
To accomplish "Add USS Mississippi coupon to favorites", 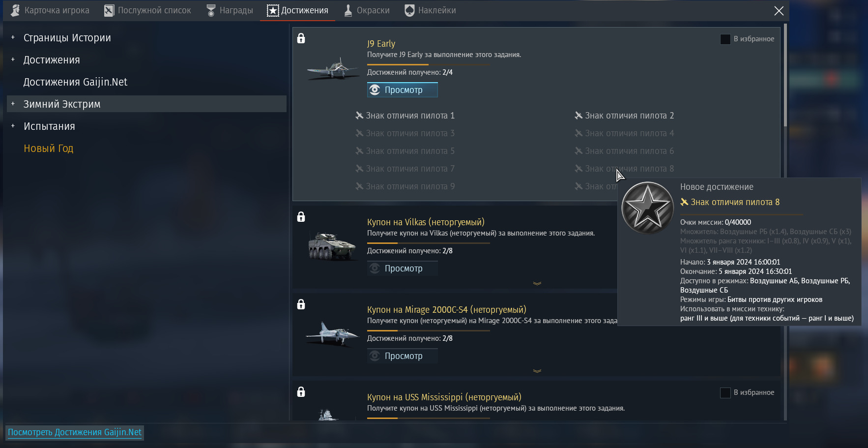I will [x=725, y=392].
